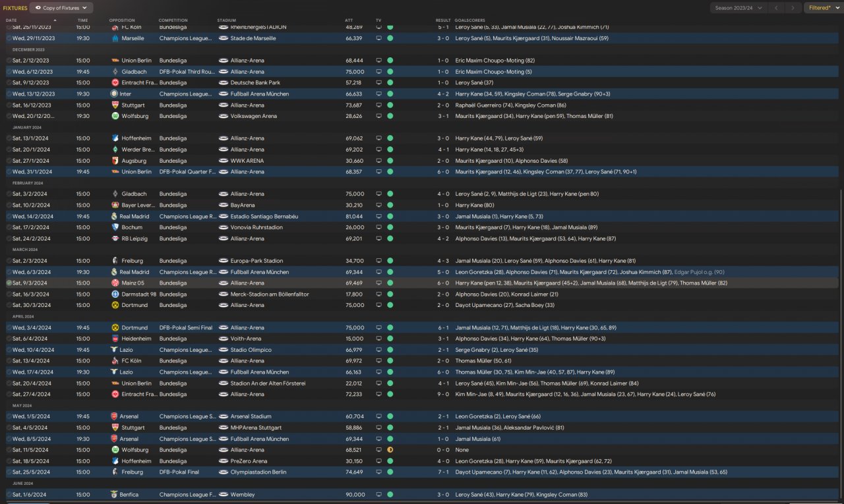
Task: Click stadium icon beside Estadio Santiago Bernabéu
Action: pos(223,216)
